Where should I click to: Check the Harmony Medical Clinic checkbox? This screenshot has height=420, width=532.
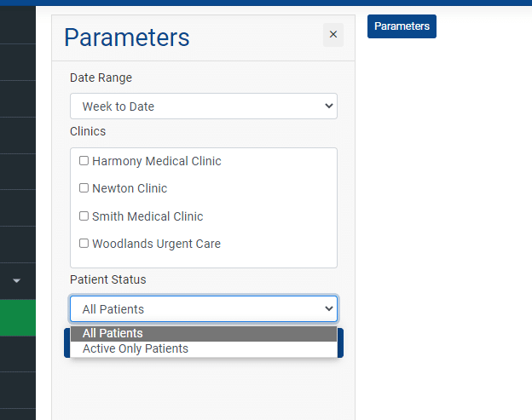(84, 160)
